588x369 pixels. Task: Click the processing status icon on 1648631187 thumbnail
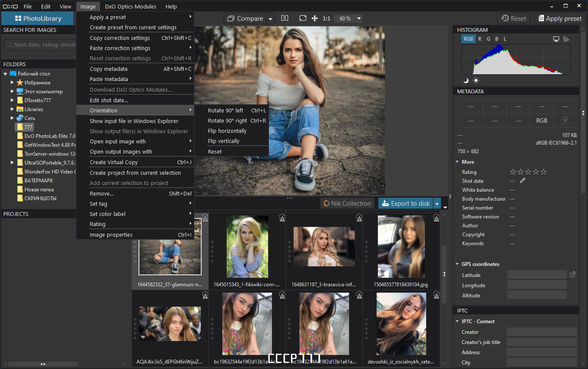click(359, 218)
